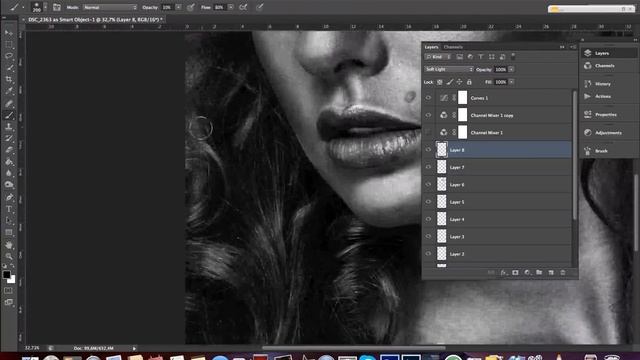This screenshot has height=360, width=640.
Task: Hide Layer 5 with its eye icon
Action: click(x=428, y=202)
